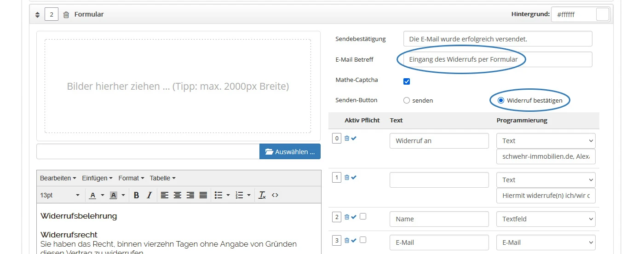Click the 'Widerrufsrecht' heading in the editor
Screen dimensions: 644x254
[x=69, y=235]
